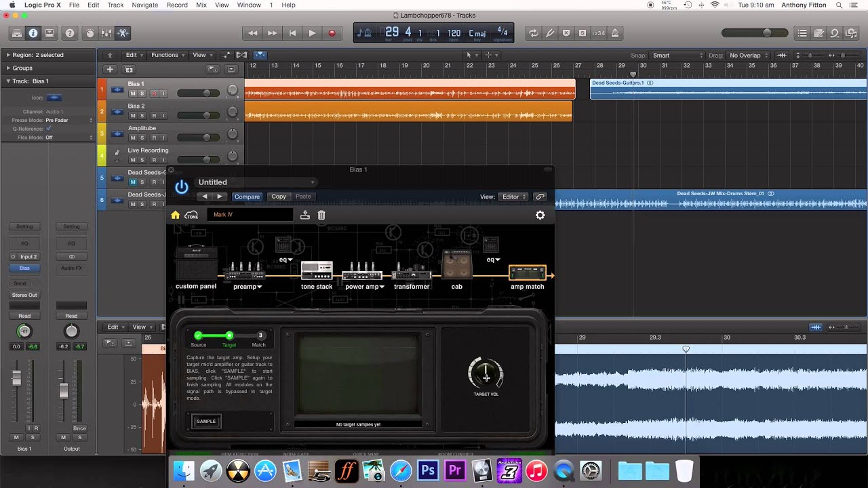The image size is (868, 488).
Task: Show Smart Controls knob icon
Action: click(90, 33)
